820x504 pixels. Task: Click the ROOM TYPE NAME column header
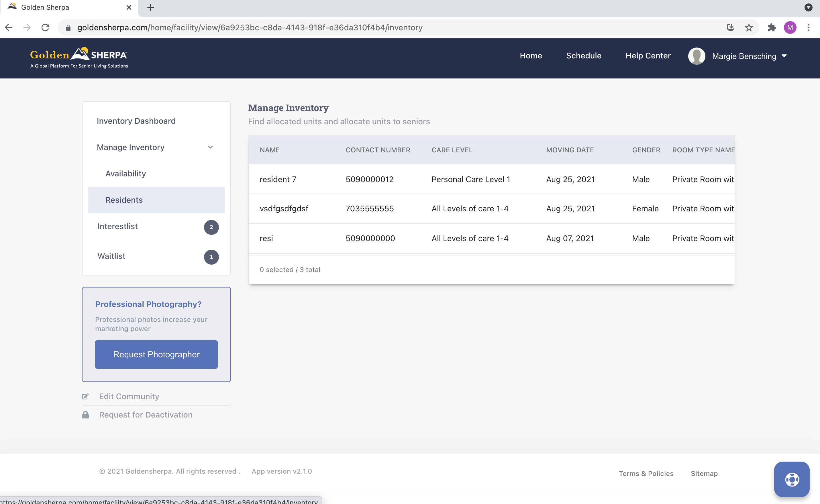click(703, 150)
